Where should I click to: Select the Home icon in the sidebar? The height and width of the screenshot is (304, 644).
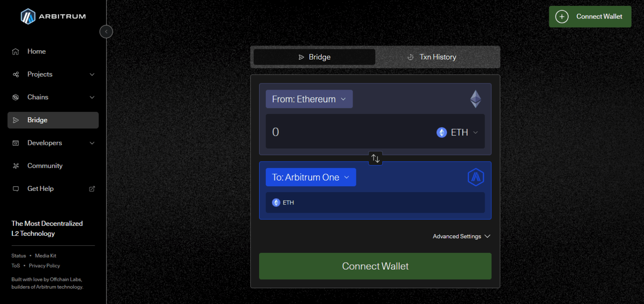click(16, 51)
